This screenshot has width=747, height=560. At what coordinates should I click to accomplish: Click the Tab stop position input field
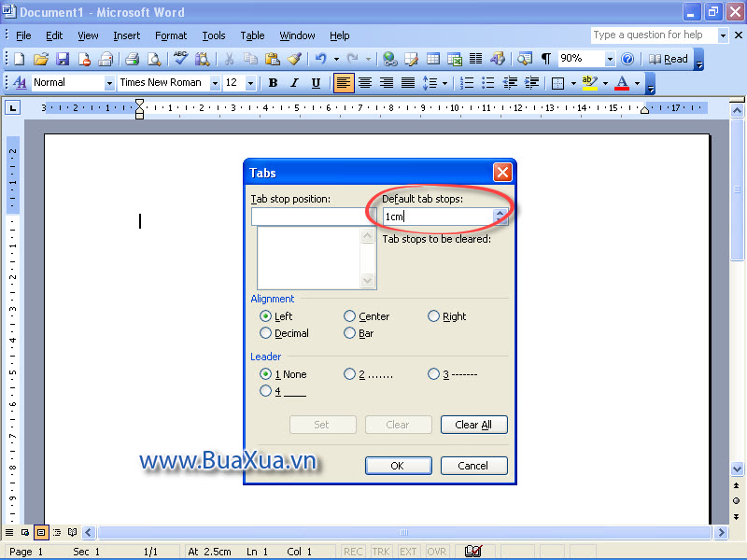[314, 217]
